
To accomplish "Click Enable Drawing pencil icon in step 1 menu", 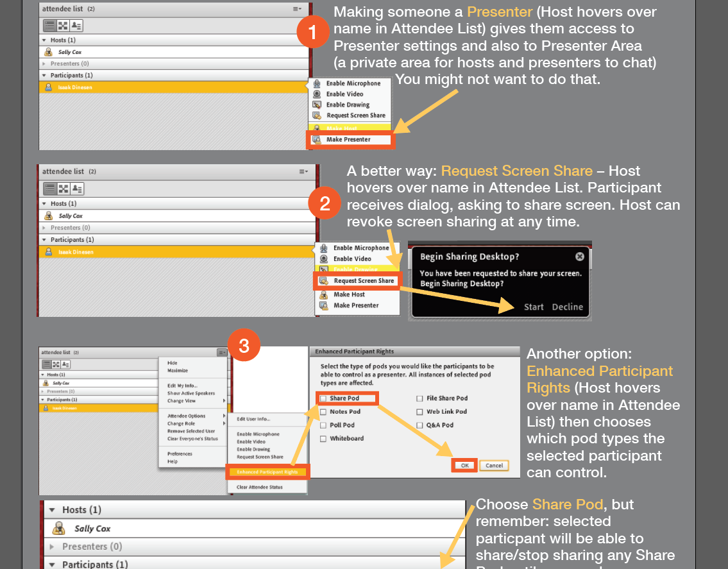I will click(x=317, y=105).
